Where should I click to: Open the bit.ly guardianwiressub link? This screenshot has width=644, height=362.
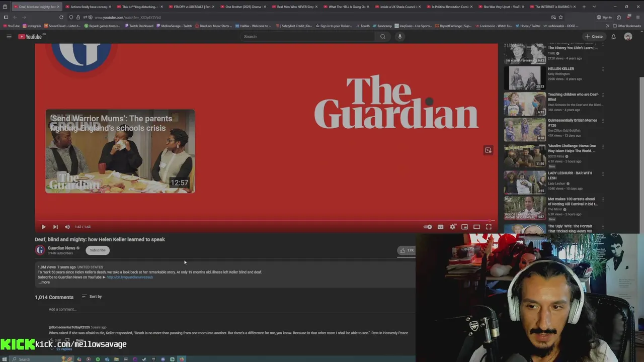coord(130,277)
